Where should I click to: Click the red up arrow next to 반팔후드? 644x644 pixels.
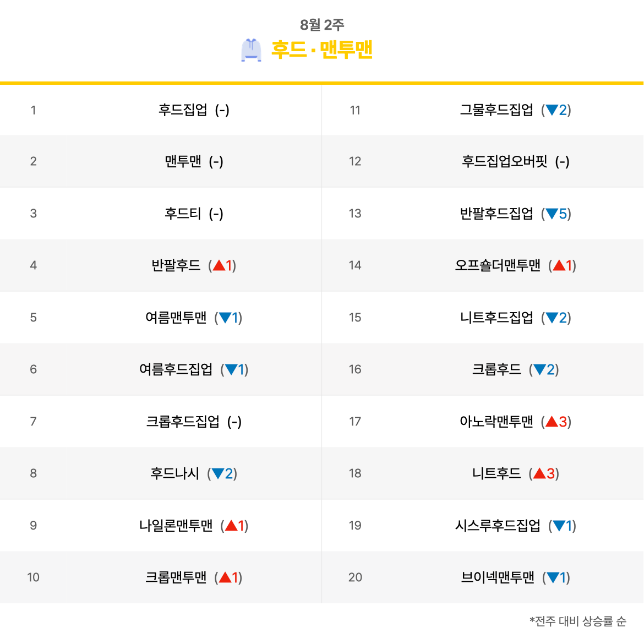[219, 265]
